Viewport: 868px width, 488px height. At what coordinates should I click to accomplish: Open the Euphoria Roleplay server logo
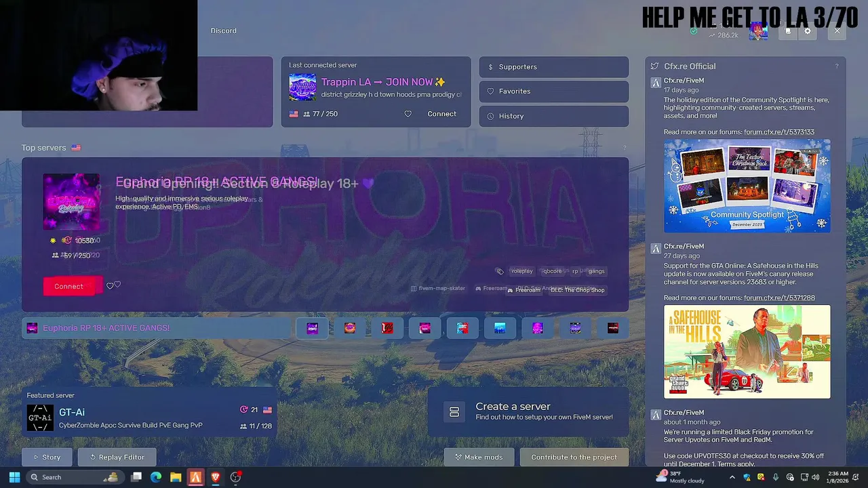tap(71, 202)
